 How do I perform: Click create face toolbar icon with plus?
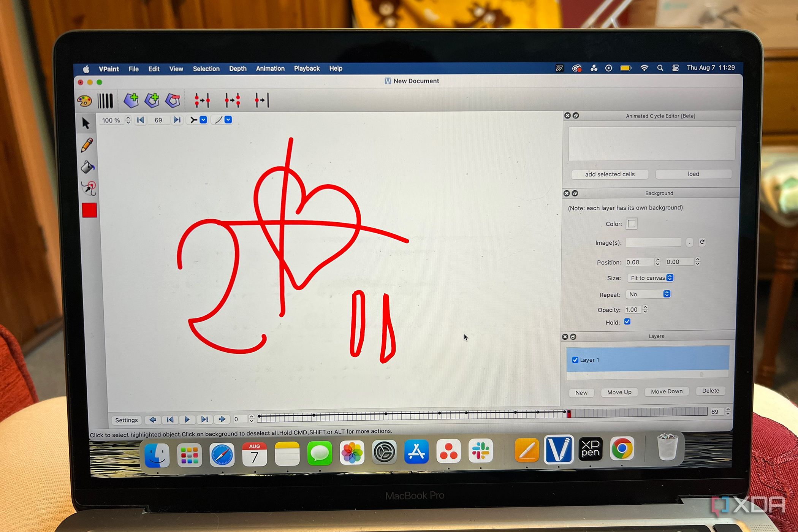(131, 101)
